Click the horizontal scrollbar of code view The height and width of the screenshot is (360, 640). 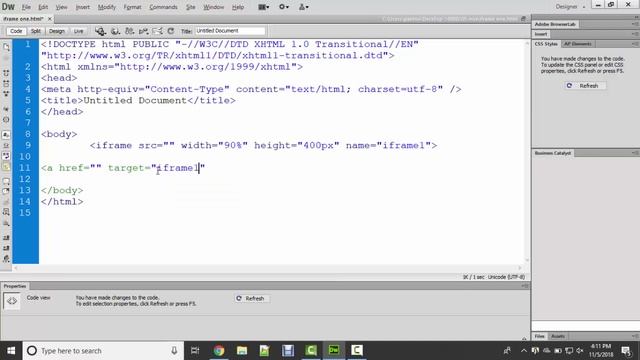(x=268, y=268)
